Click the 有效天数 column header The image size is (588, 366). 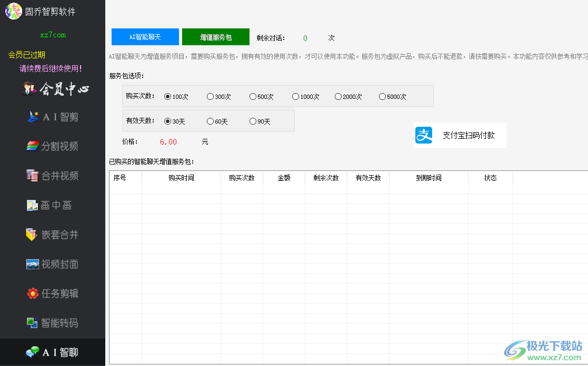(368, 178)
